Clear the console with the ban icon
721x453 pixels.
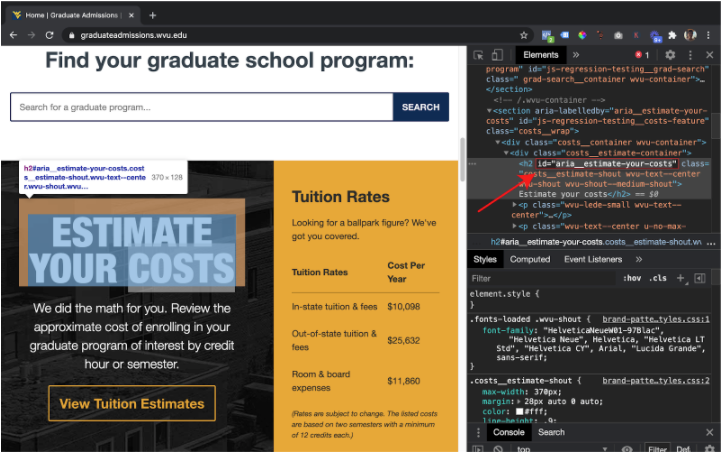click(498, 449)
